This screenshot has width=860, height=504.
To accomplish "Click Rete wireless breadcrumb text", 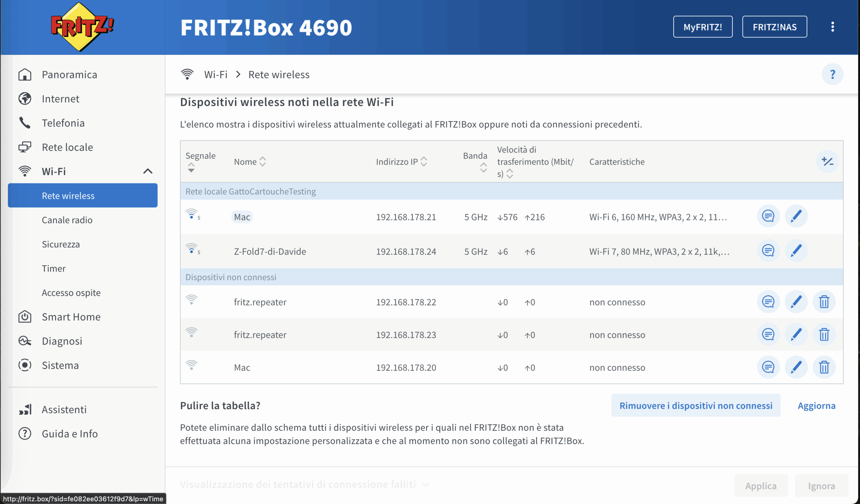I will 279,74.
